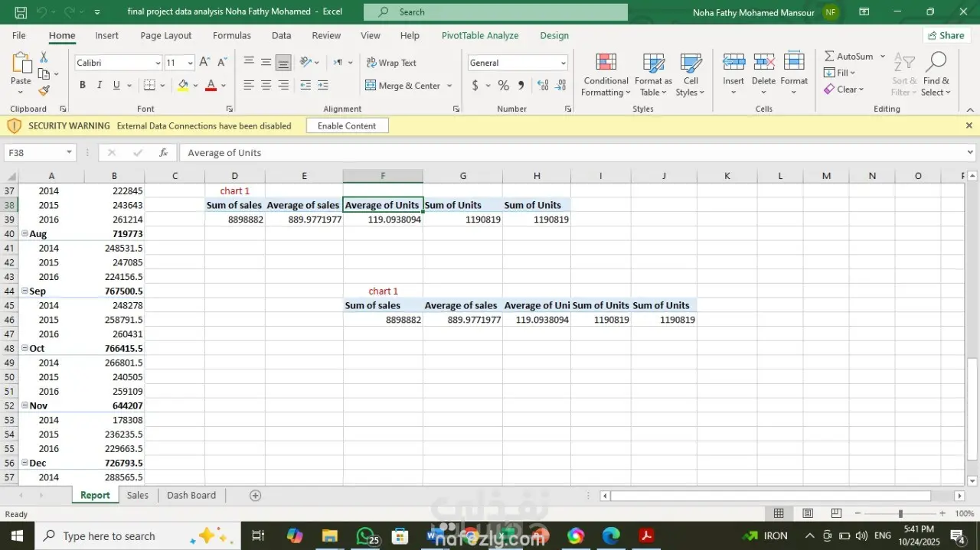
Task: Toggle Bold formatting
Action: [82, 86]
